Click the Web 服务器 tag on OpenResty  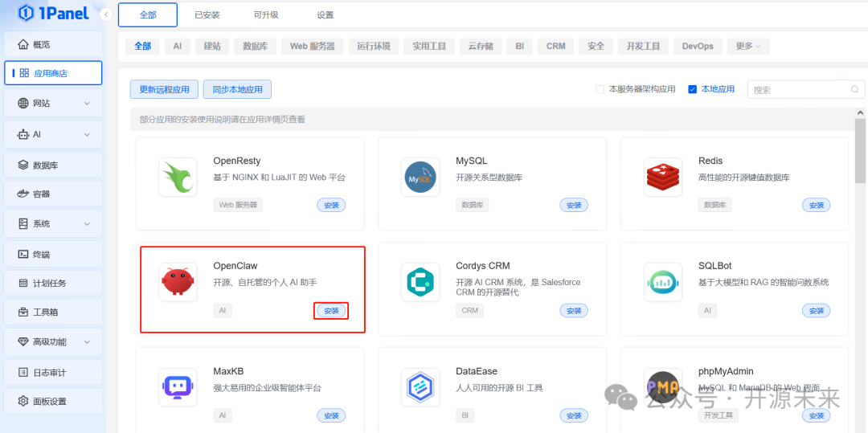[238, 205]
